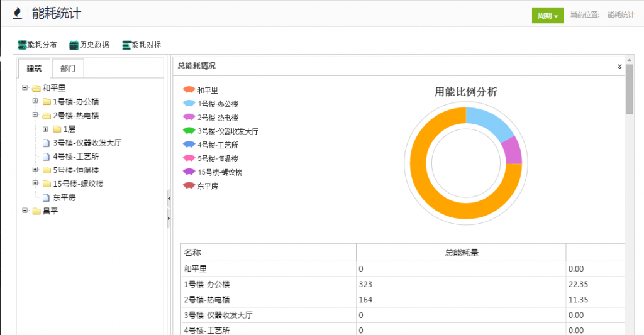644x335 pixels.
Task: Click the lower splitter arrow handle
Action: [x=169, y=218]
